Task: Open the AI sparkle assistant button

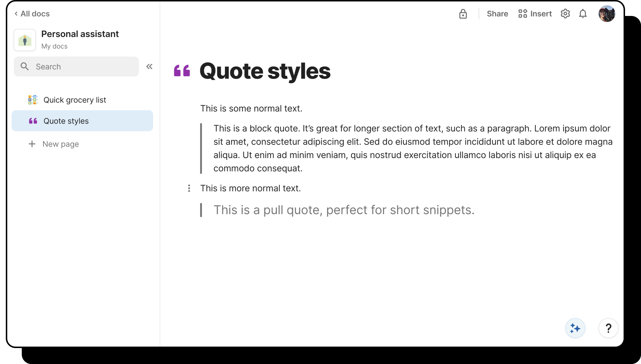Action: click(x=575, y=328)
